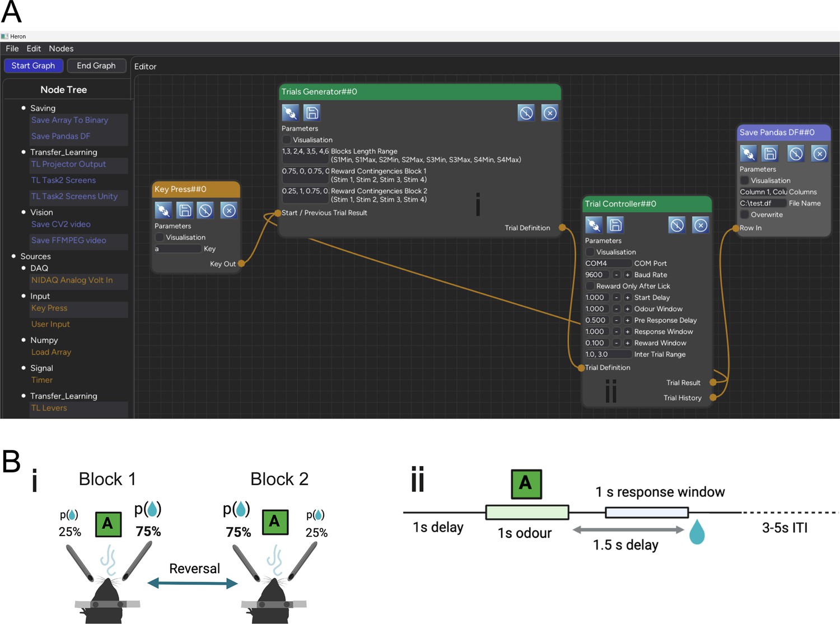Switch to the Editor tab
Image resolution: width=840 pixels, height=624 pixels.
145,67
